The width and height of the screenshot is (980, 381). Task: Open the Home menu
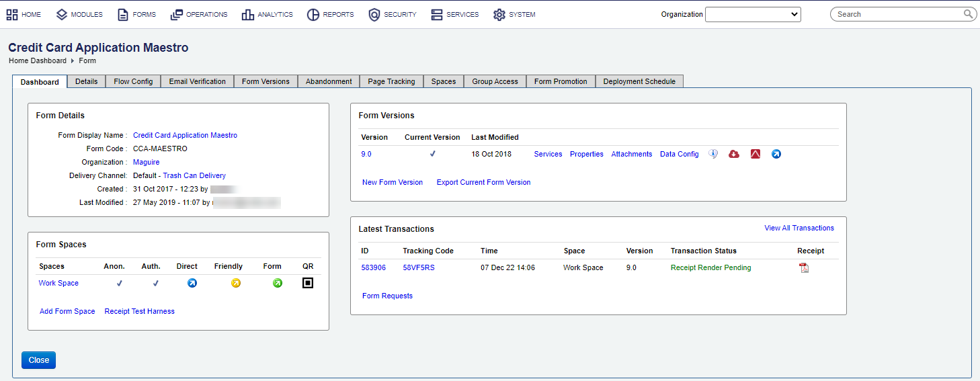(x=24, y=14)
